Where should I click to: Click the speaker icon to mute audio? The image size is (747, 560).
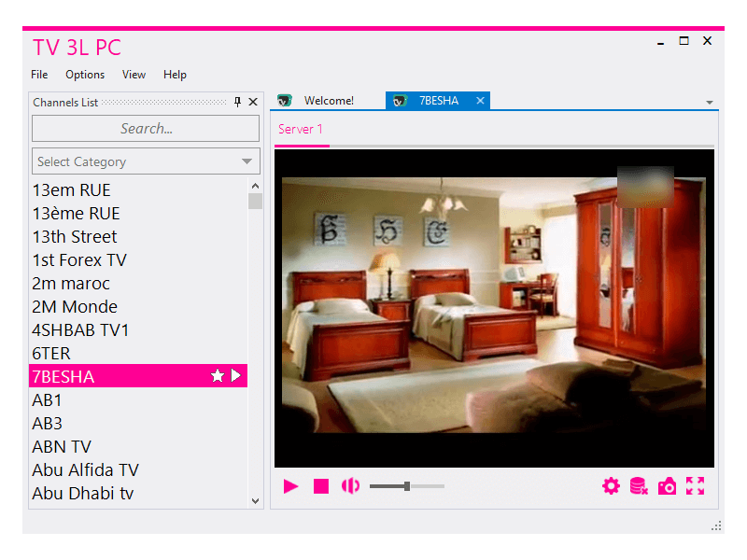350,485
